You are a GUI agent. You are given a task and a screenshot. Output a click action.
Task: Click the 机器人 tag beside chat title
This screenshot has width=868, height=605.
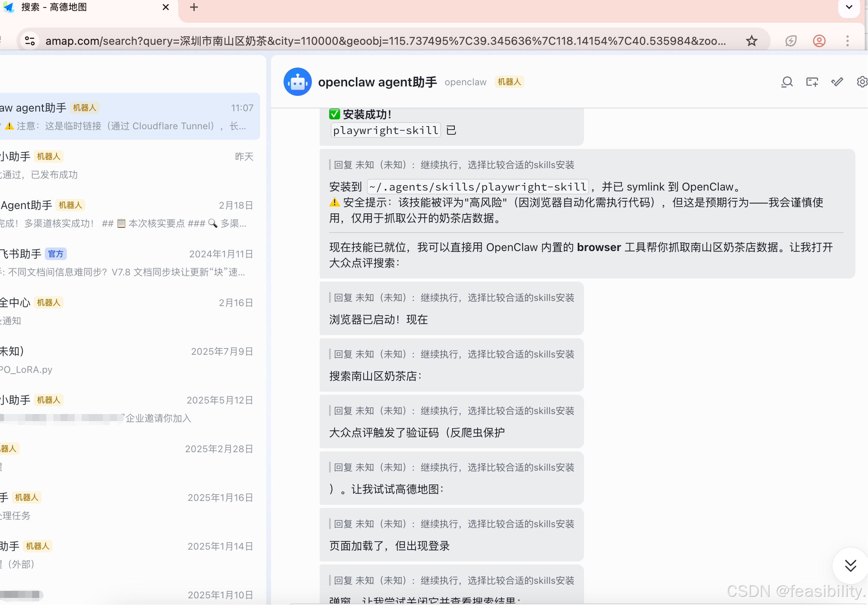509,82
